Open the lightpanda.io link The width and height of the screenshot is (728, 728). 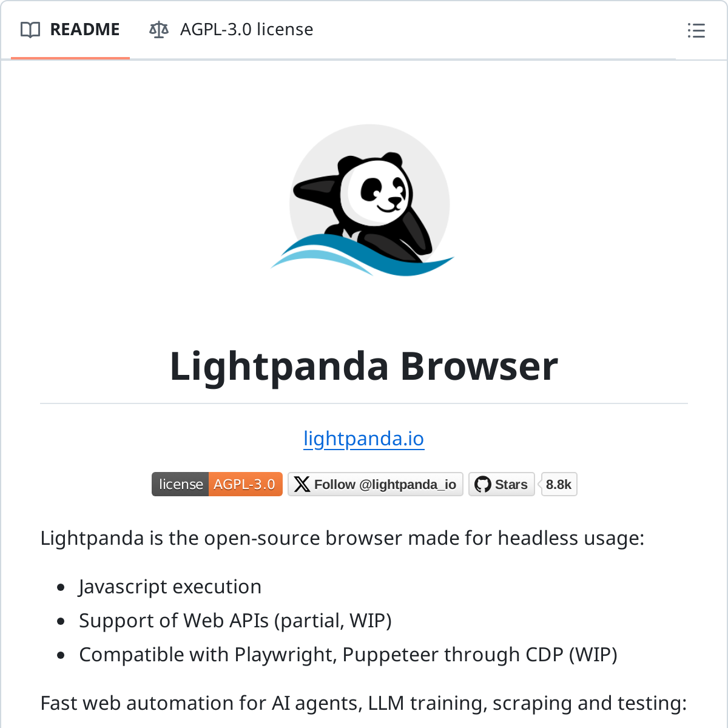(x=364, y=439)
